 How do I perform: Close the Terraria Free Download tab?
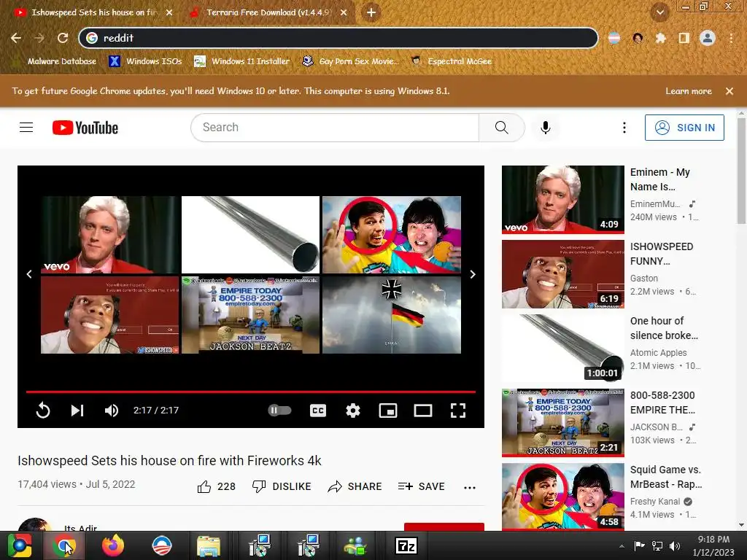(344, 12)
